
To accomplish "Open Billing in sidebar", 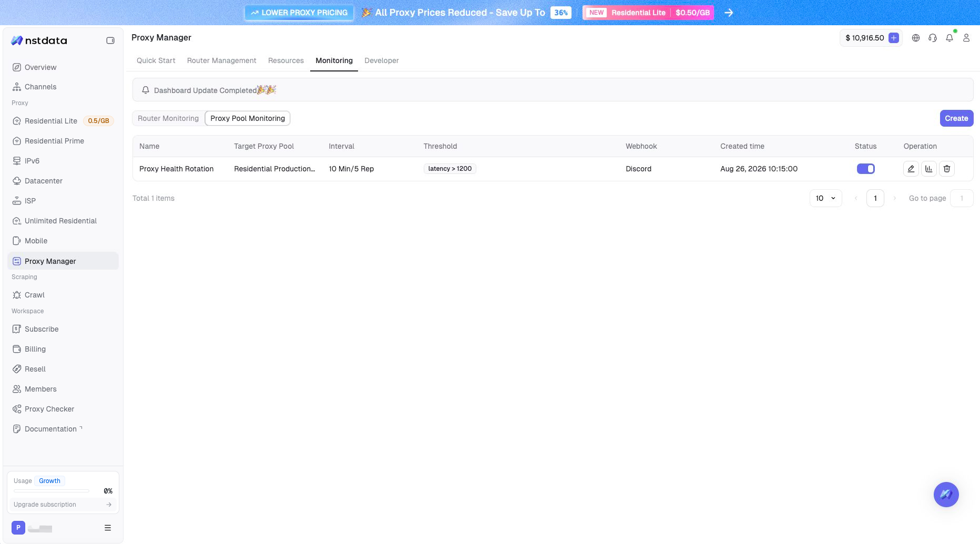I will coord(63,349).
